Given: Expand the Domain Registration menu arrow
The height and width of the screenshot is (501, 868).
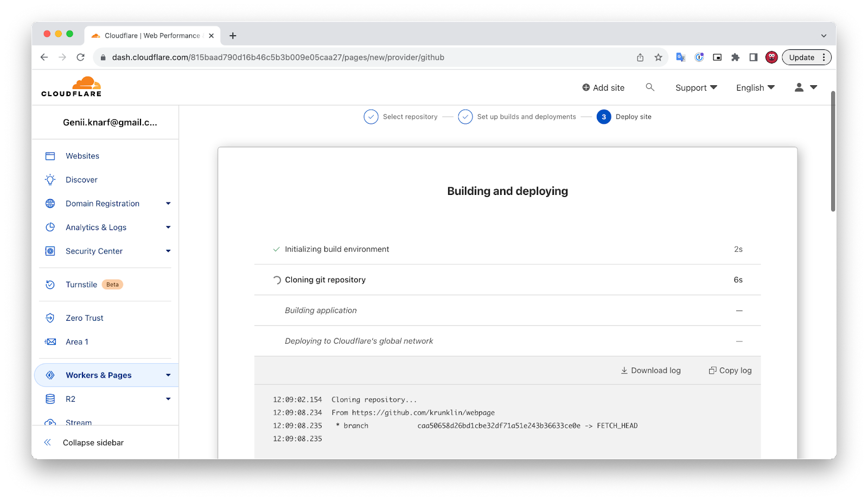Looking at the screenshot, I should click(168, 204).
